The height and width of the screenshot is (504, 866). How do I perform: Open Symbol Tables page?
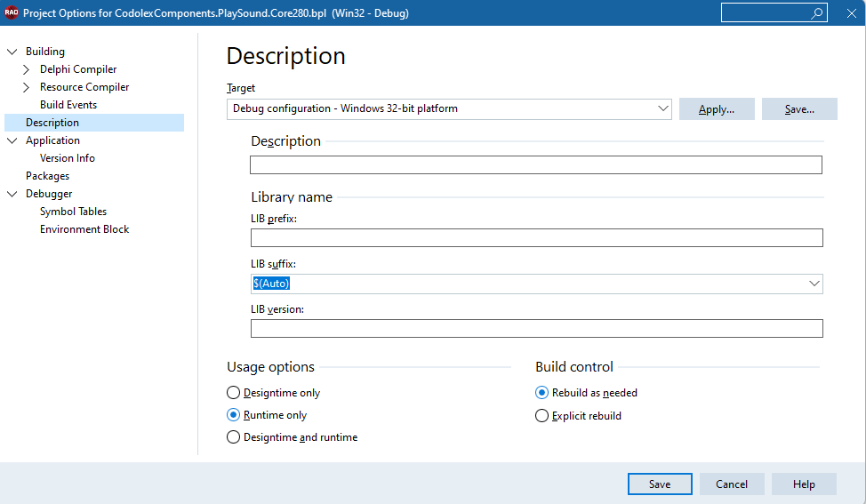click(74, 212)
